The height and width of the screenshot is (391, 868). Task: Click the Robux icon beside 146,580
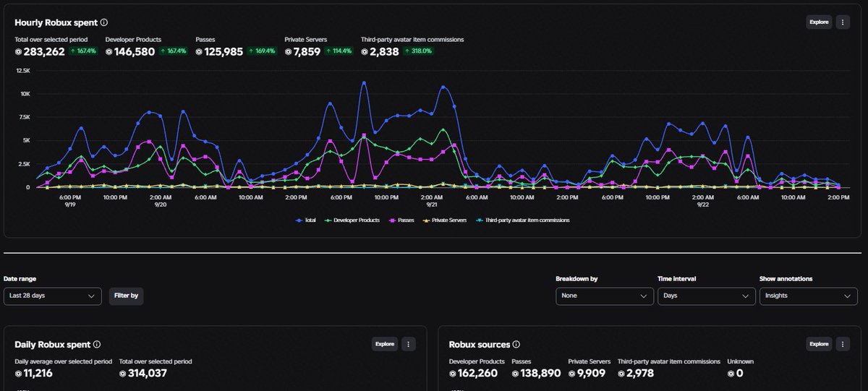pyautogui.click(x=109, y=52)
